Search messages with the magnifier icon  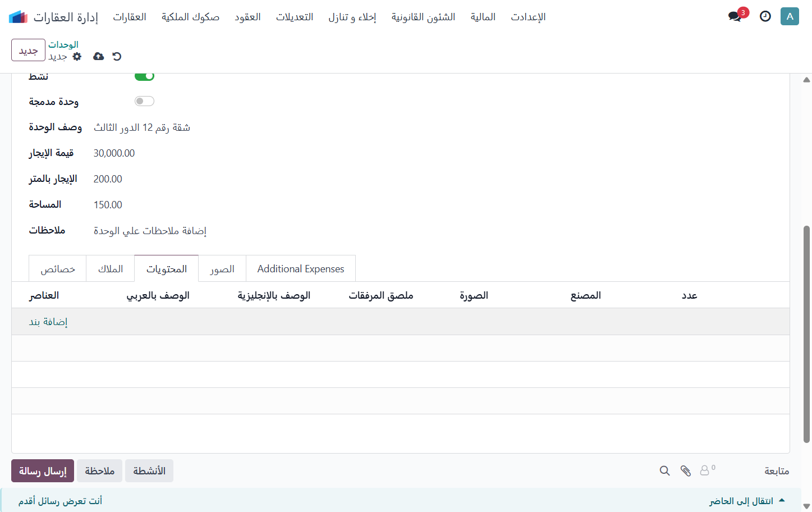(664, 470)
